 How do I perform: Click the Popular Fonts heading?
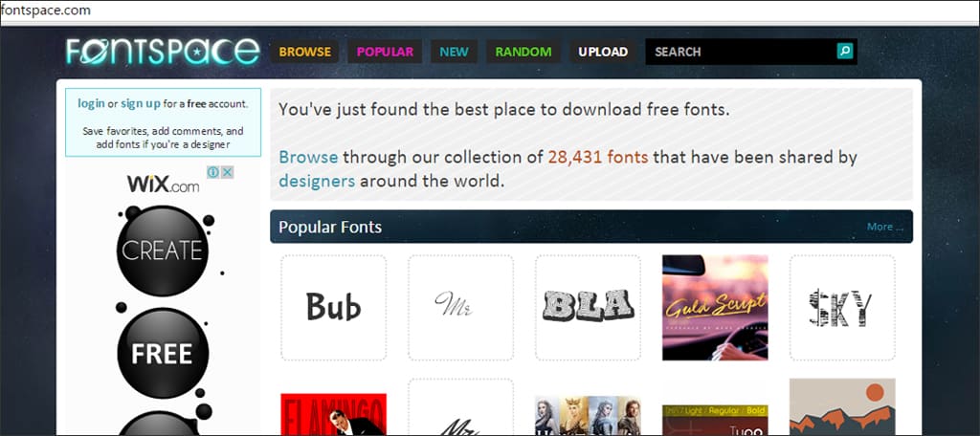pyautogui.click(x=330, y=227)
